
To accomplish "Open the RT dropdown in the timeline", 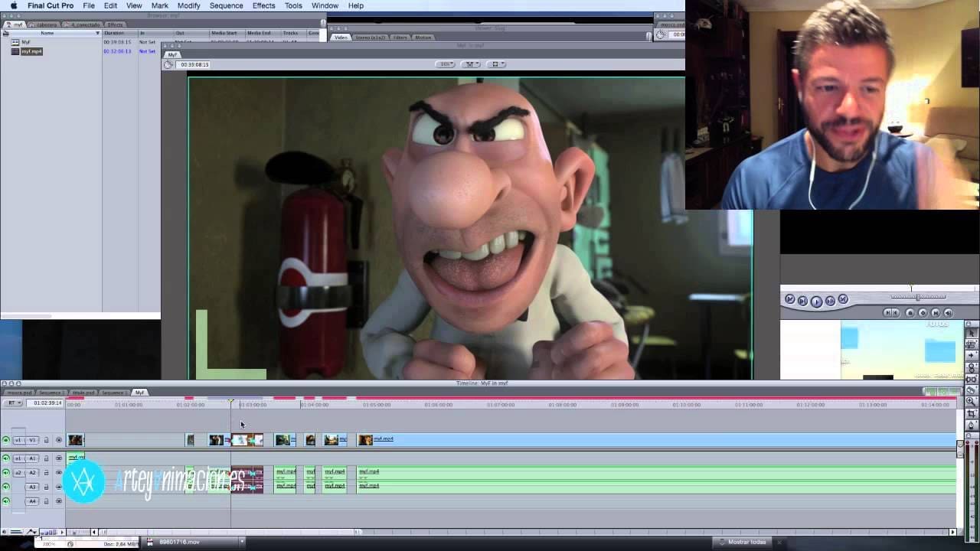I will pyautogui.click(x=14, y=403).
